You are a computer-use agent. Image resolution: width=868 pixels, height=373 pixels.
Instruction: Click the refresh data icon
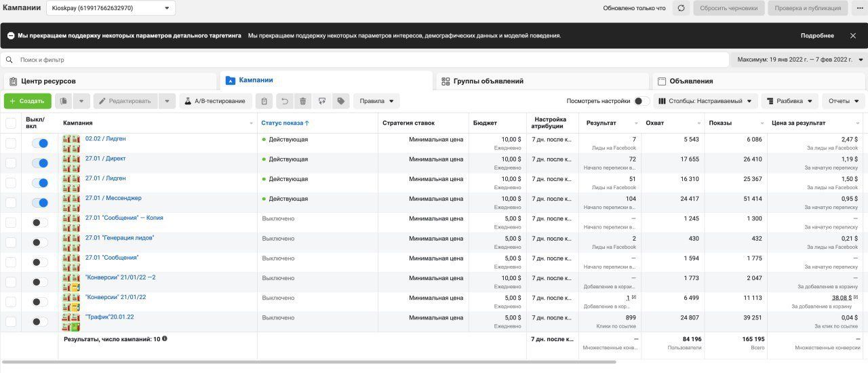pos(681,8)
